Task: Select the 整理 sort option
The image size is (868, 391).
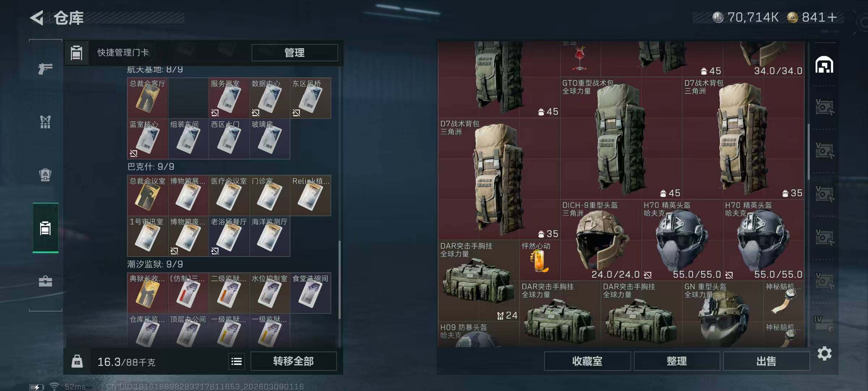Action: click(677, 361)
